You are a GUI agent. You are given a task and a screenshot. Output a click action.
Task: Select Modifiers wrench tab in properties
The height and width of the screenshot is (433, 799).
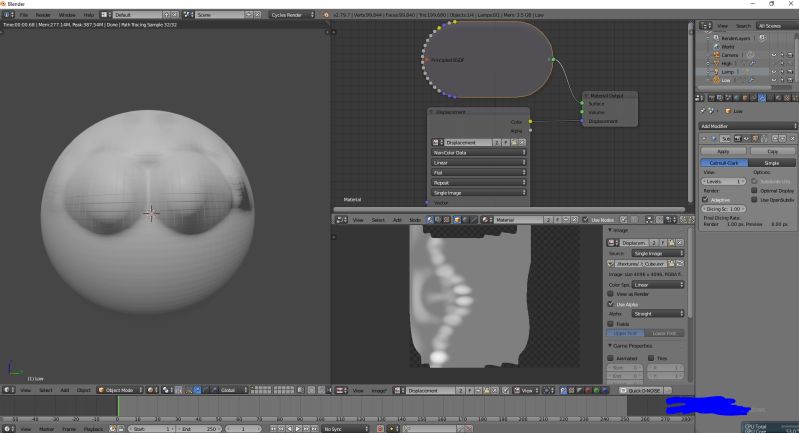762,98
